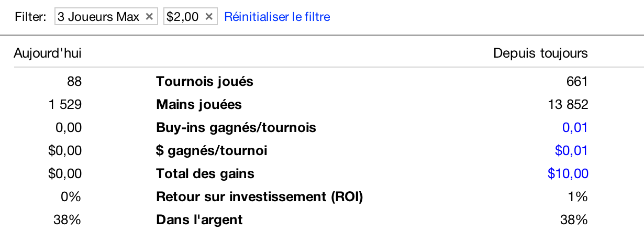The image size is (644, 241).
Task: Click the Filter: label text
Action: [31, 17]
